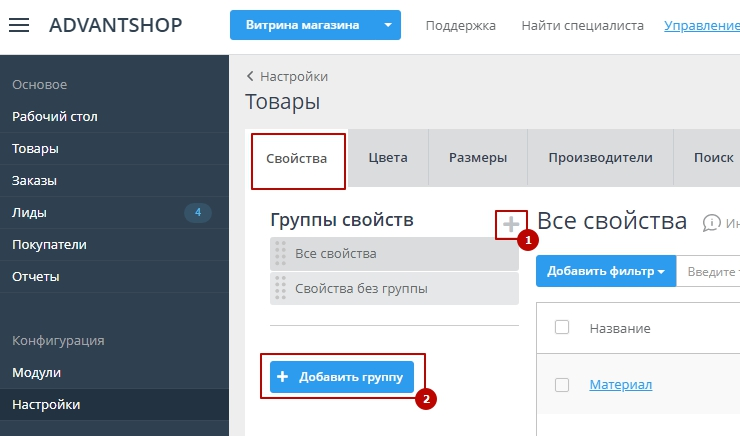Click the Поддержка link in top bar

(x=460, y=25)
